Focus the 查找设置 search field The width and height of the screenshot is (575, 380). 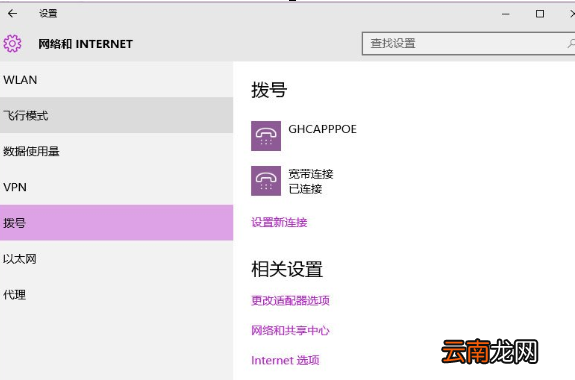point(468,44)
